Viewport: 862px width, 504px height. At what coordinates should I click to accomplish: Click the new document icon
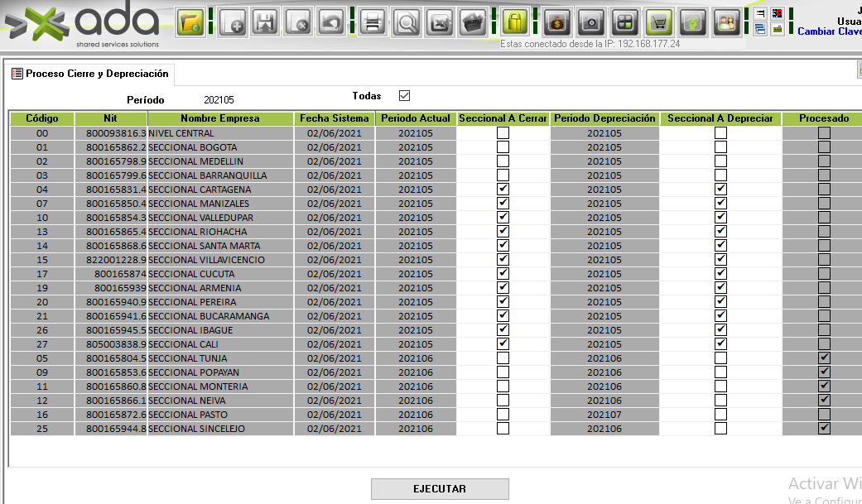(234, 23)
